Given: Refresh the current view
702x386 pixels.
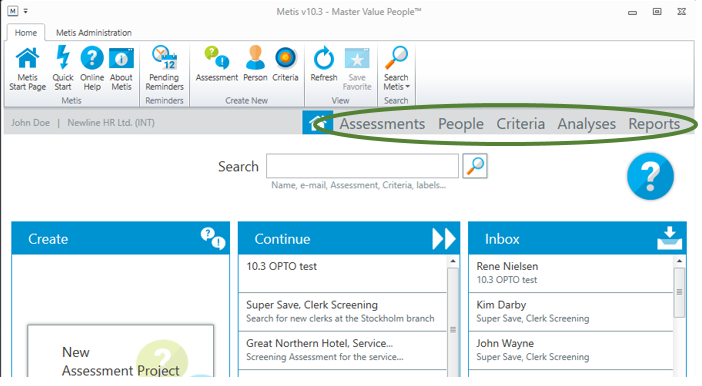Looking at the screenshot, I should (324, 64).
